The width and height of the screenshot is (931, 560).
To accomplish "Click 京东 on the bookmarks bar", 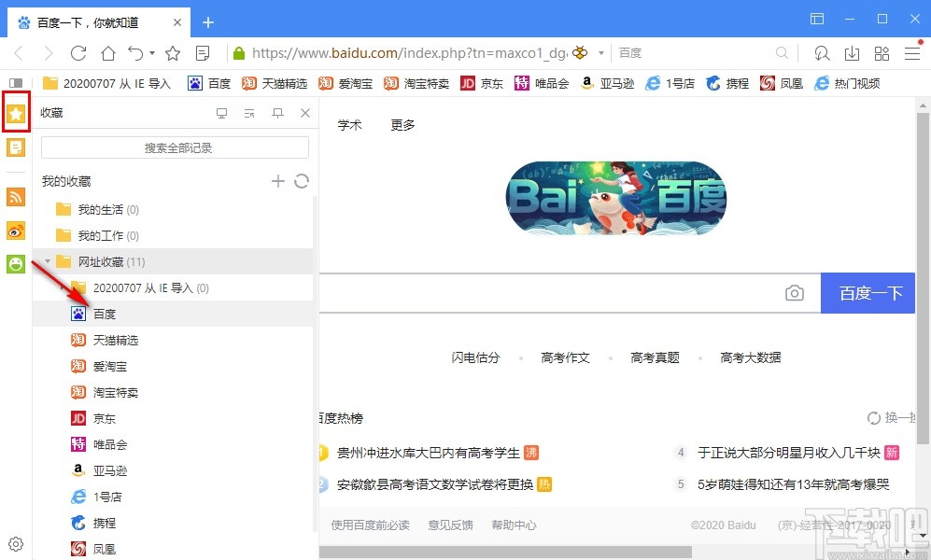I will tap(482, 83).
